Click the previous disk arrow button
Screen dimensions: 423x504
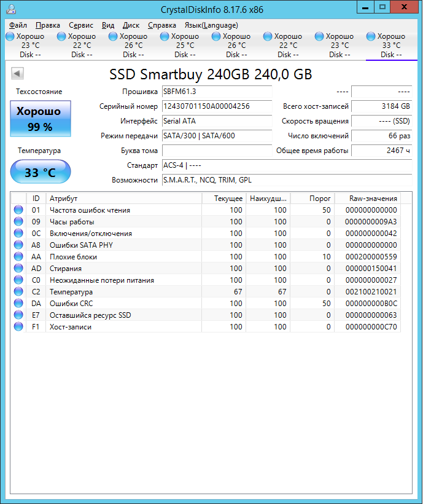coord(17,74)
